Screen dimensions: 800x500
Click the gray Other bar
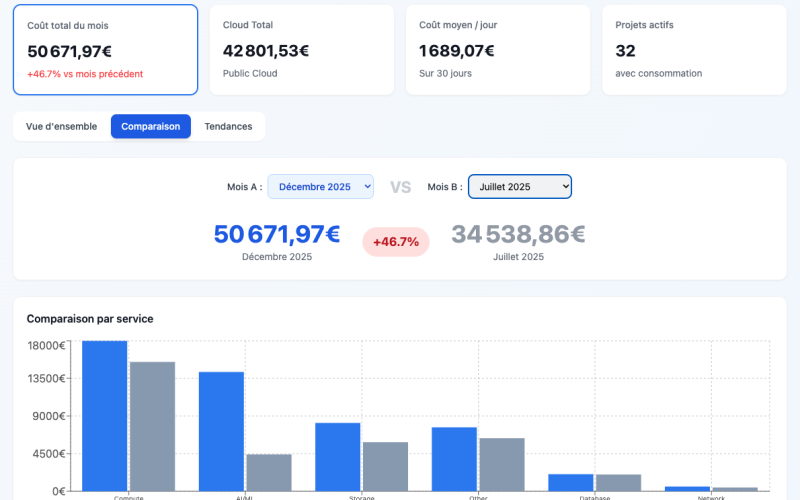coord(502,464)
